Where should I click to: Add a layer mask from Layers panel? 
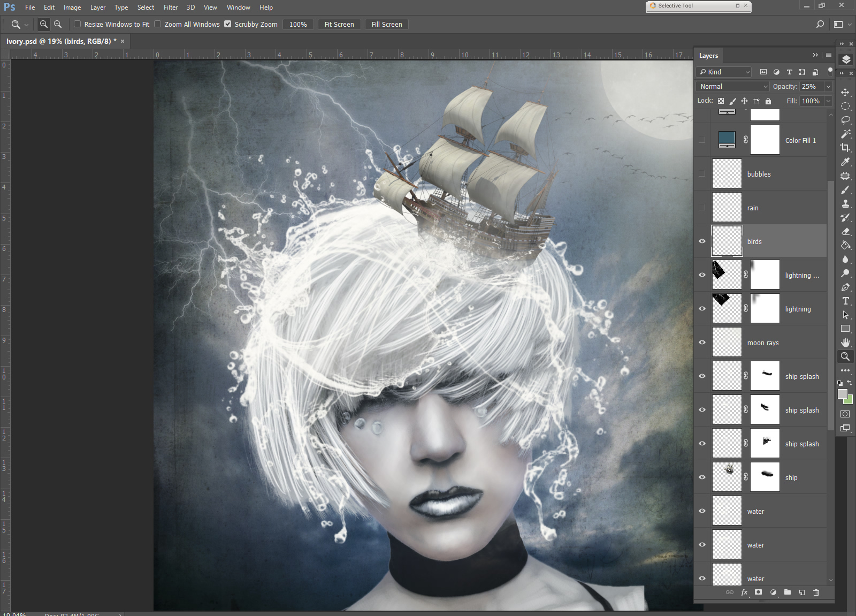pyautogui.click(x=758, y=592)
